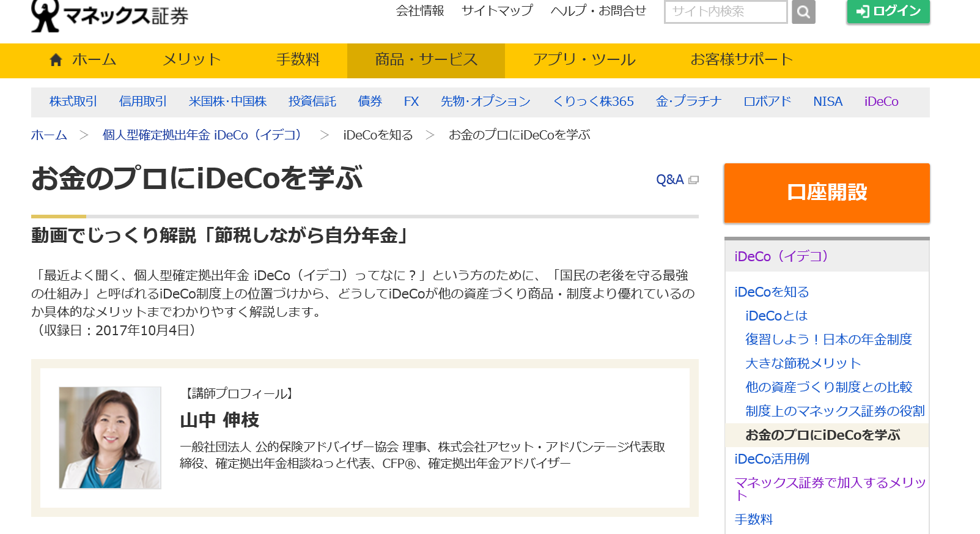
Task: Open サイトマップ link in header
Action: (x=497, y=10)
